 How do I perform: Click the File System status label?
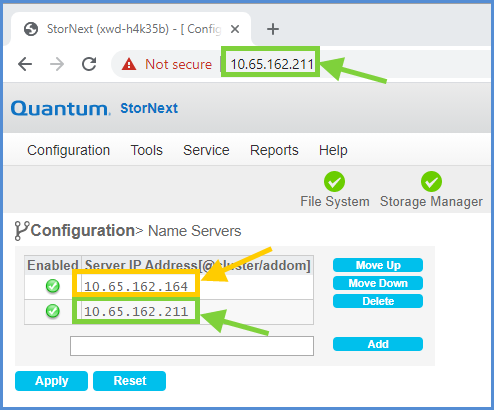click(335, 202)
